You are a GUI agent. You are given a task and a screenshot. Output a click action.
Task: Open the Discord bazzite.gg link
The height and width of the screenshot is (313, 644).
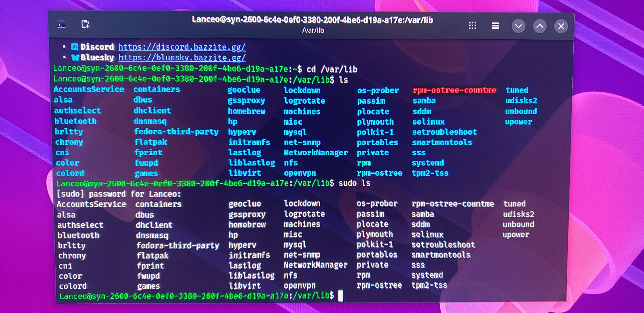[x=182, y=47]
